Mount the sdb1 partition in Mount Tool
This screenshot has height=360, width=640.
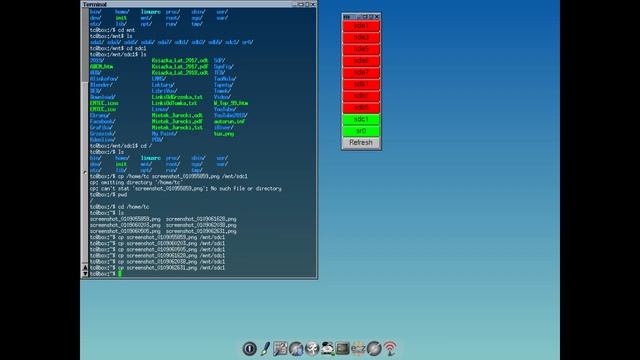(361, 84)
